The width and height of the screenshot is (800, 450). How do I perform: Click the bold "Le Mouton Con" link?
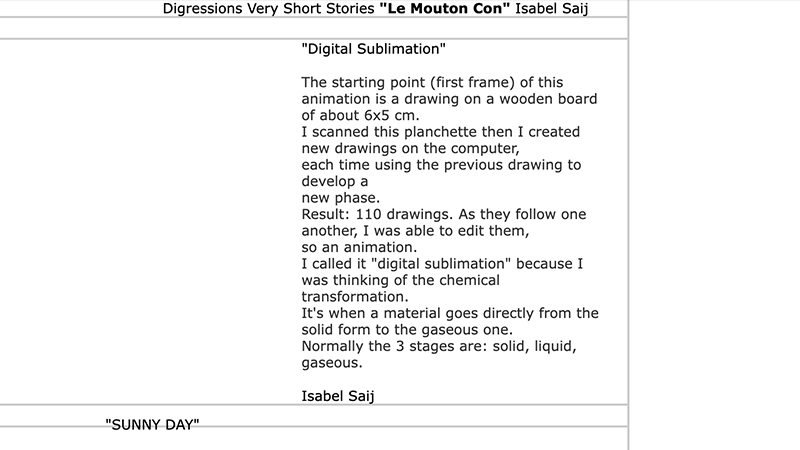pos(444,10)
